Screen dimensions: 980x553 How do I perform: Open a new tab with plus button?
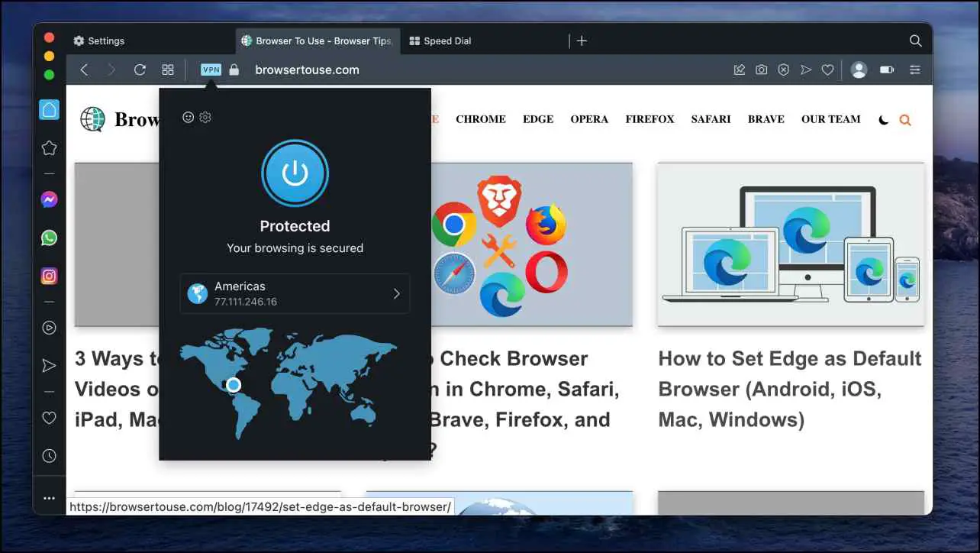pos(582,40)
